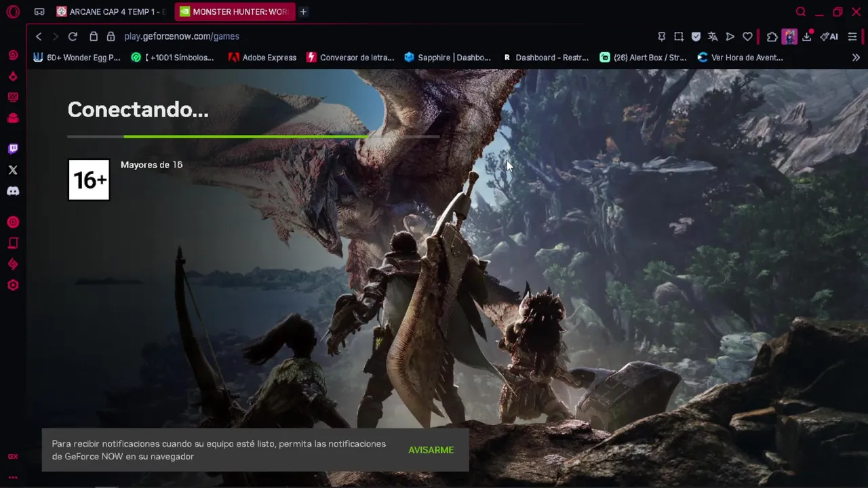Open a new tab with plus button
Screen dimensions: 868x488
(x=303, y=12)
